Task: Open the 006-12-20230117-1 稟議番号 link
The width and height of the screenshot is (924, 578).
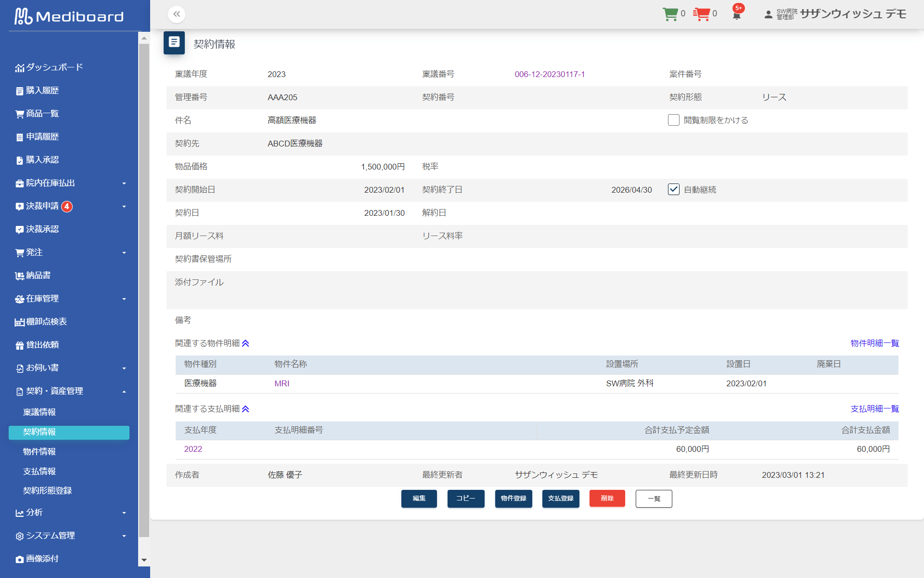Action: [550, 74]
